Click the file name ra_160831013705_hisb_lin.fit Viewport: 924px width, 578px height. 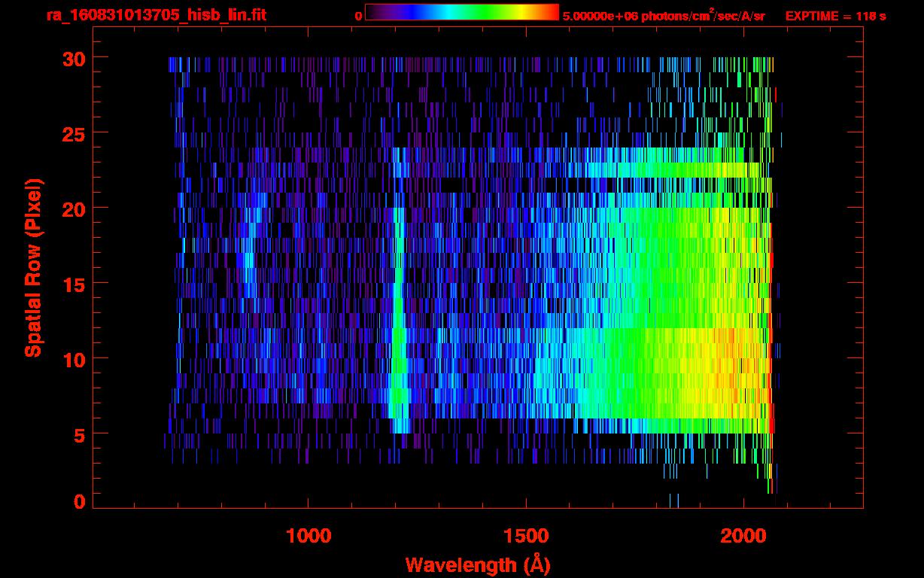pyautogui.click(x=156, y=15)
